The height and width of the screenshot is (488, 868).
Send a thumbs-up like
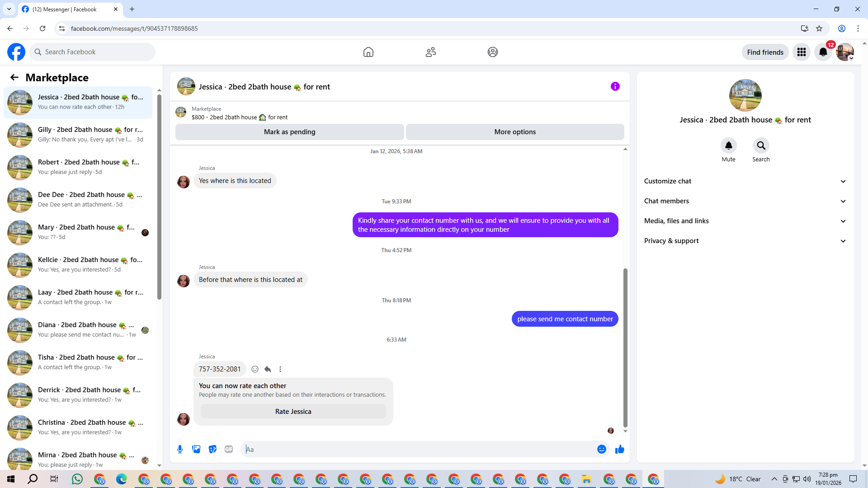pos(619,449)
